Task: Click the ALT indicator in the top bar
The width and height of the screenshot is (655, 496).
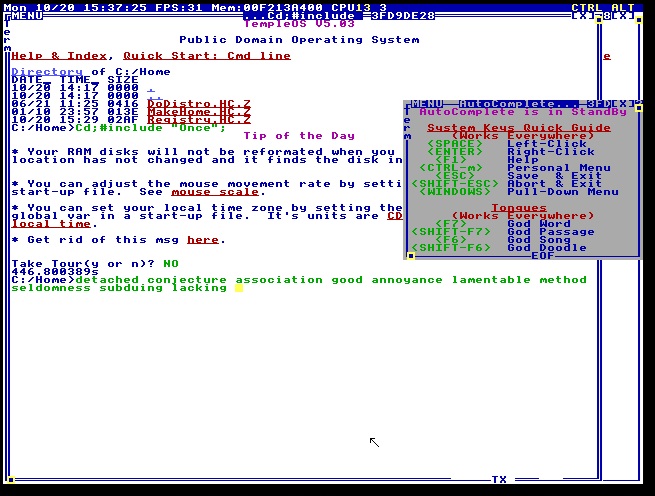Action: 623,8
